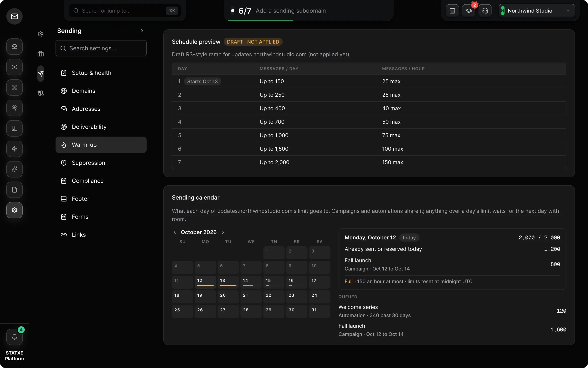Open the automations lightning bolt icon
Viewport: 588px width, 368px height.
click(14, 149)
